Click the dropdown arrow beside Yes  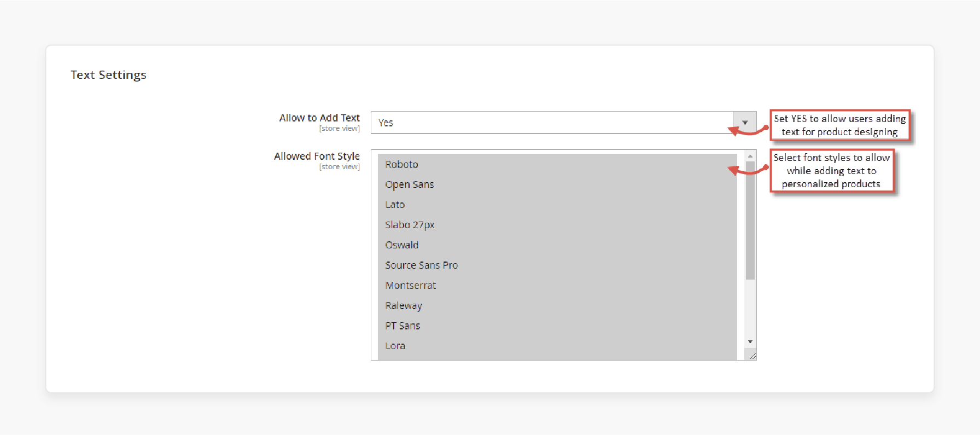(745, 123)
